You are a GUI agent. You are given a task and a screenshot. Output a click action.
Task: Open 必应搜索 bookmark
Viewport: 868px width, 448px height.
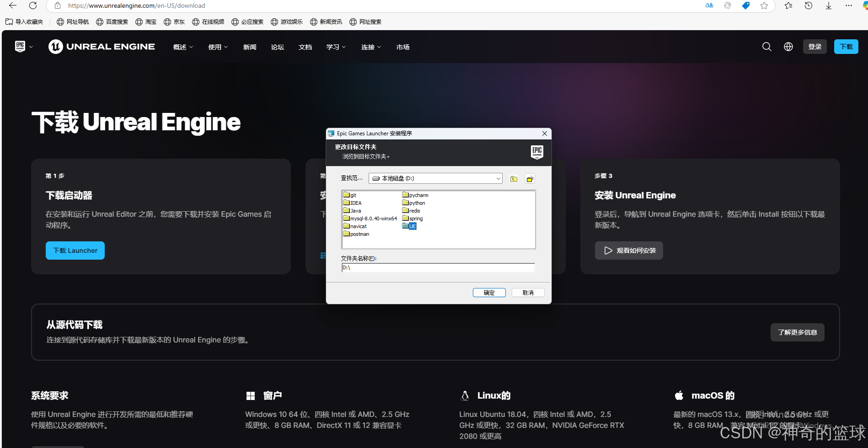pos(247,21)
